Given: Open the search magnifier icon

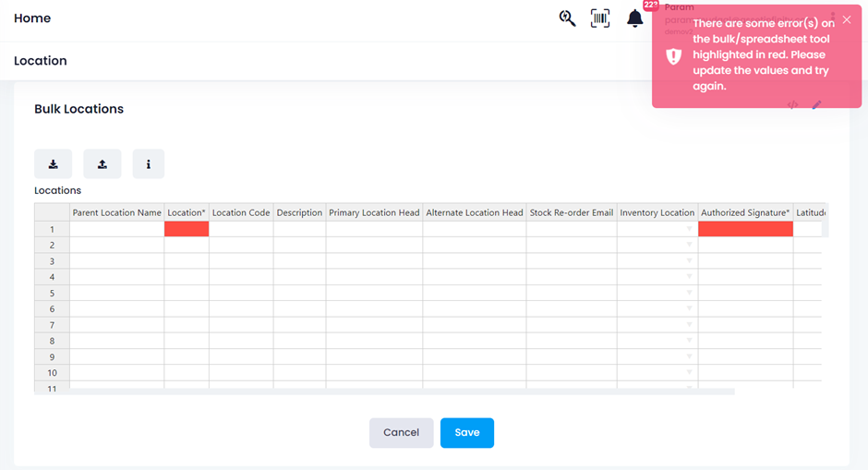Looking at the screenshot, I should point(567,18).
